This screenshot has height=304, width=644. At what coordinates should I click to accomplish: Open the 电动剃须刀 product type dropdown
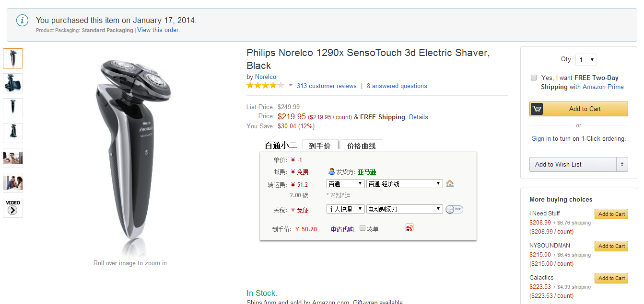click(404, 209)
